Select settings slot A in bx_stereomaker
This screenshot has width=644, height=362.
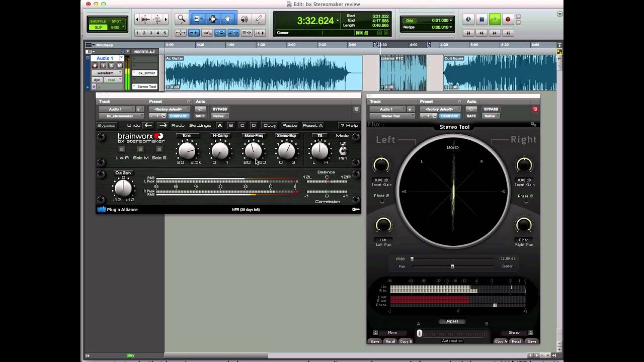pyautogui.click(x=220, y=125)
